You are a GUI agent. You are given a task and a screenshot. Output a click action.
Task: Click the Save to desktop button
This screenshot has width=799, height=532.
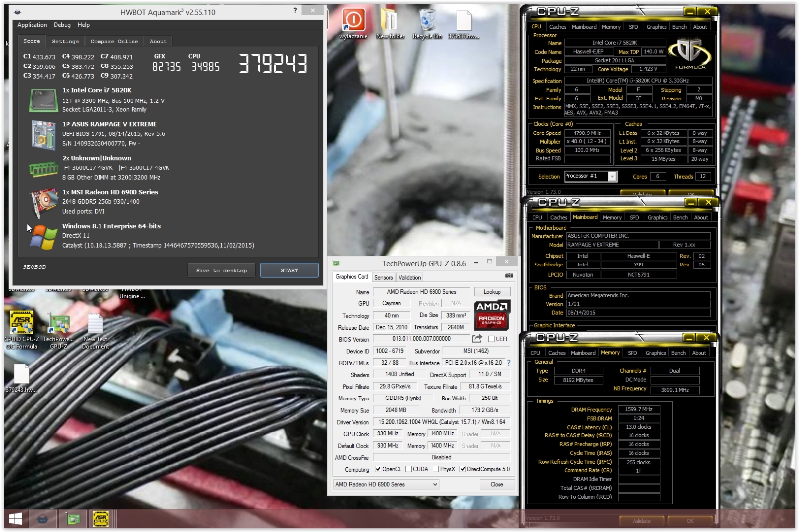pyautogui.click(x=221, y=270)
